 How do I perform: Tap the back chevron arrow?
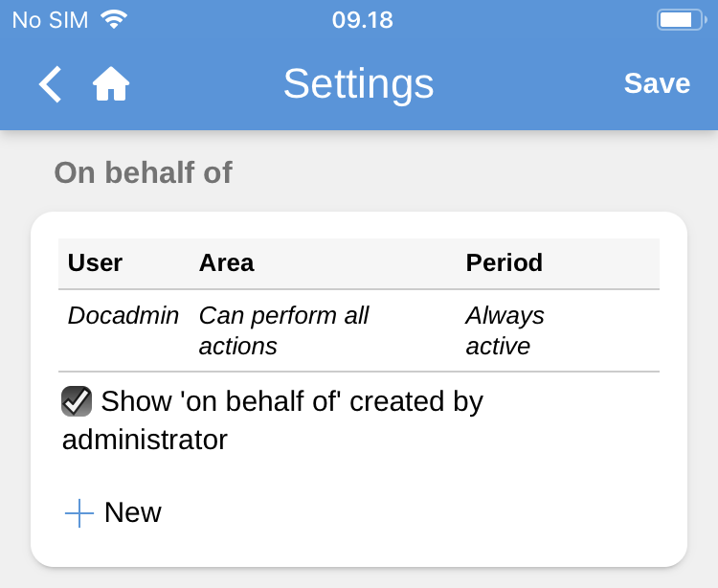pos(50,84)
